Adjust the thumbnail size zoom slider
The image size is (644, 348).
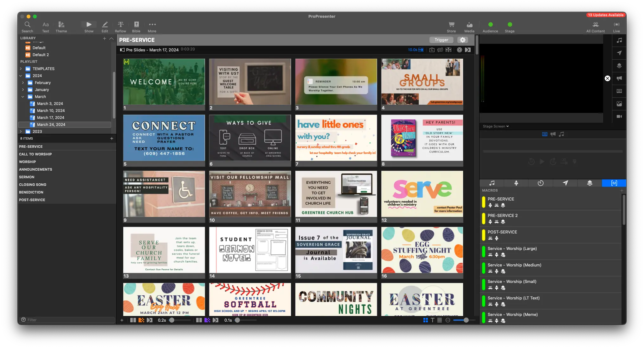tap(466, 320)
